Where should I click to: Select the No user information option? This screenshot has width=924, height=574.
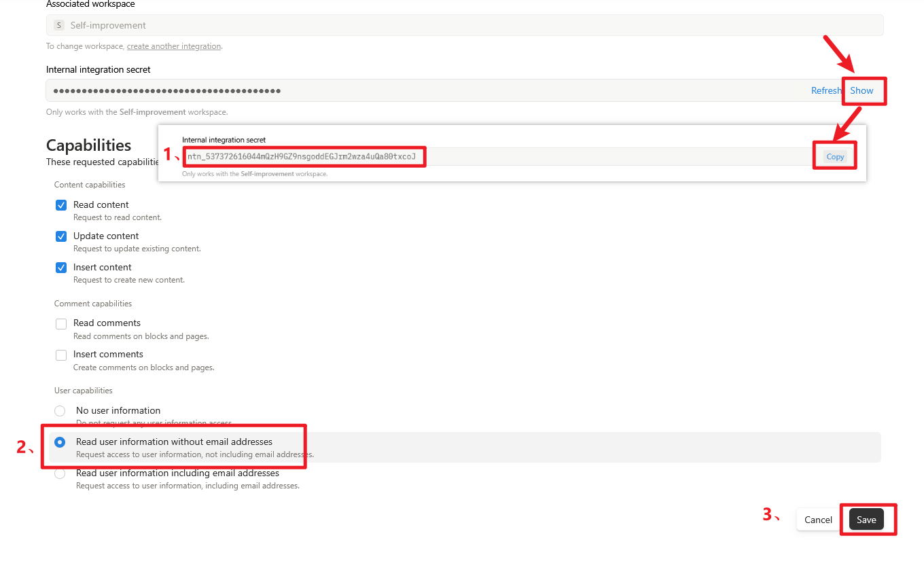coord(60,411)
